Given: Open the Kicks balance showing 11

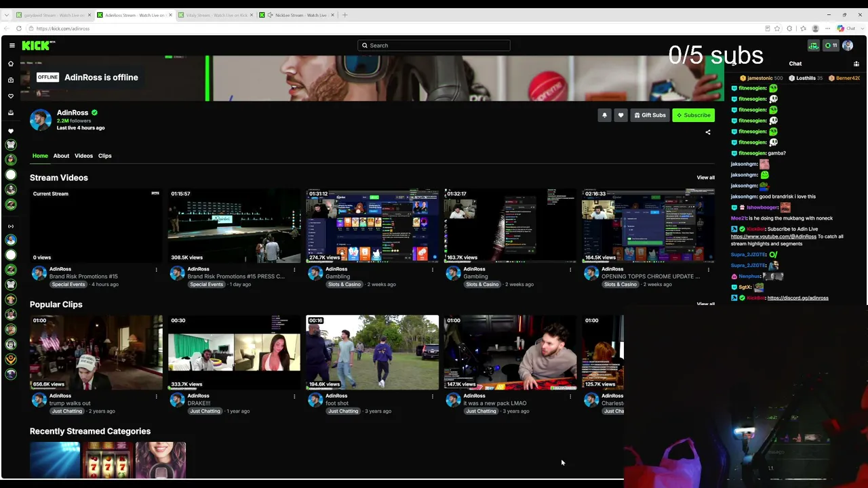Looking at the screenshot, I should (x=831, y=45).
